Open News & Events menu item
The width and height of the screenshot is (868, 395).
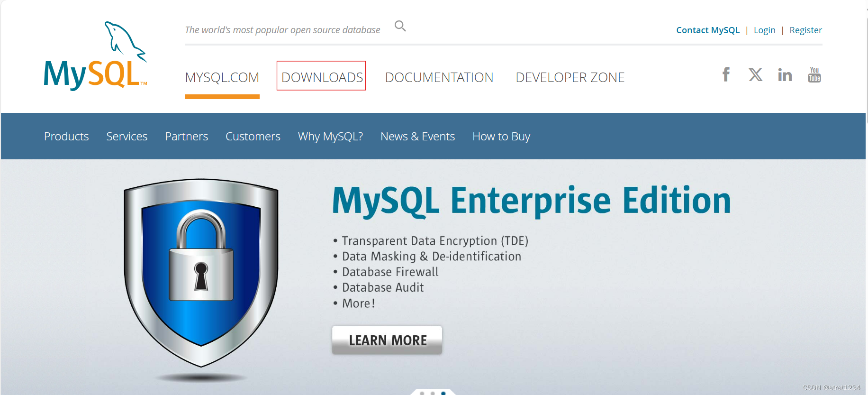(x=418, y=137)
